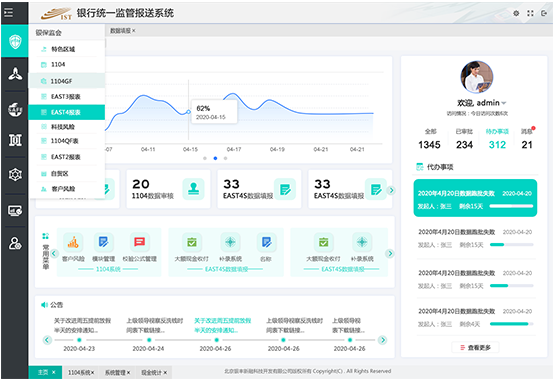Open the three-blade fan sidebar icon
The width and height of the screenshot is (560, 381).
pos(15,74)
